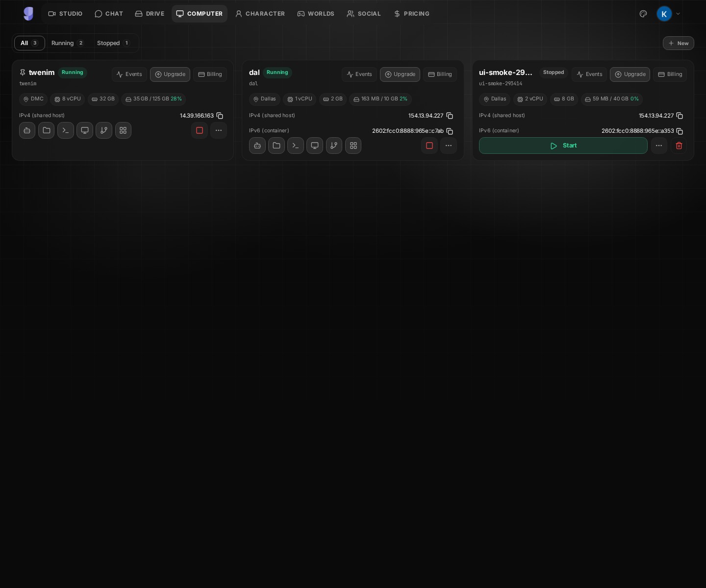Open the theme palette icon in the header
The image size is (706, 588).
coord(643,14)
